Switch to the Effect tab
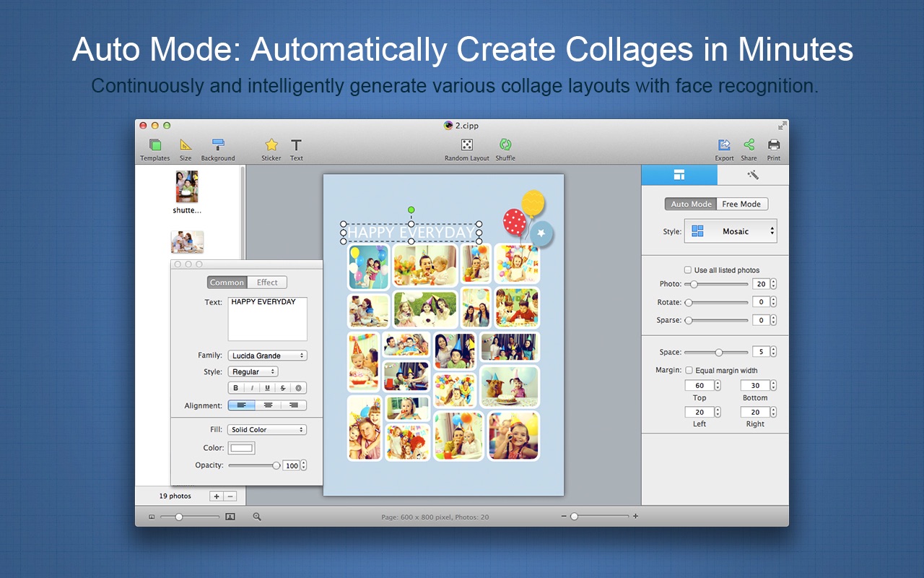The height and width of the screenshot is (578, 924). (267, 282)
